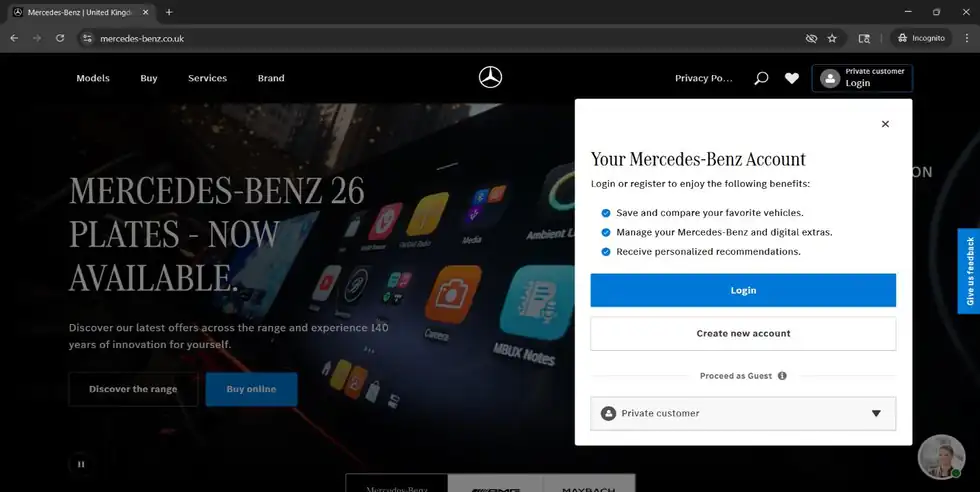The width and height of the screenshot is (980, 492).
Task: Click 'Save and compare your favorite vehicles' text
Action: (710, 213)
